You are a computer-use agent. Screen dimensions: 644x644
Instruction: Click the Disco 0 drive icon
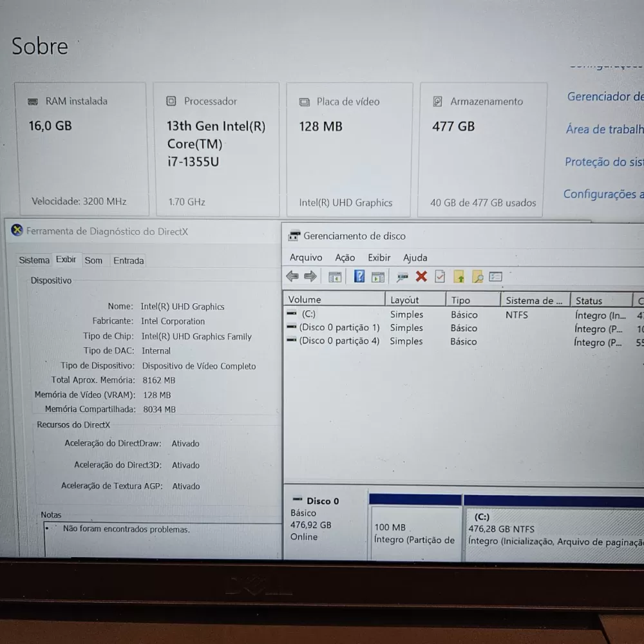pos(297,500)
